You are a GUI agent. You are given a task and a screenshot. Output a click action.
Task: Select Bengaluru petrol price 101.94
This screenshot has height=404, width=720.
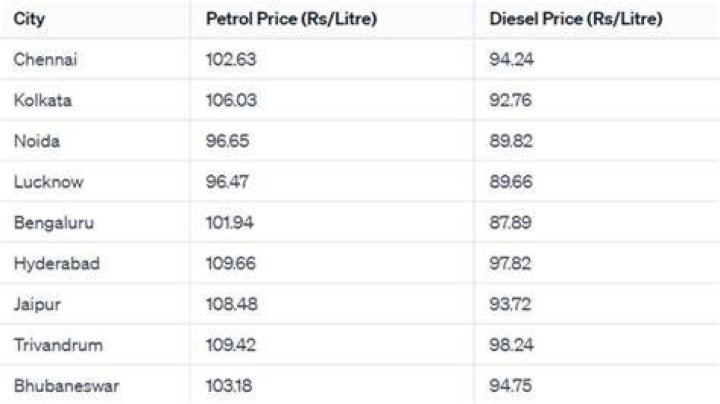pos(230,223)
